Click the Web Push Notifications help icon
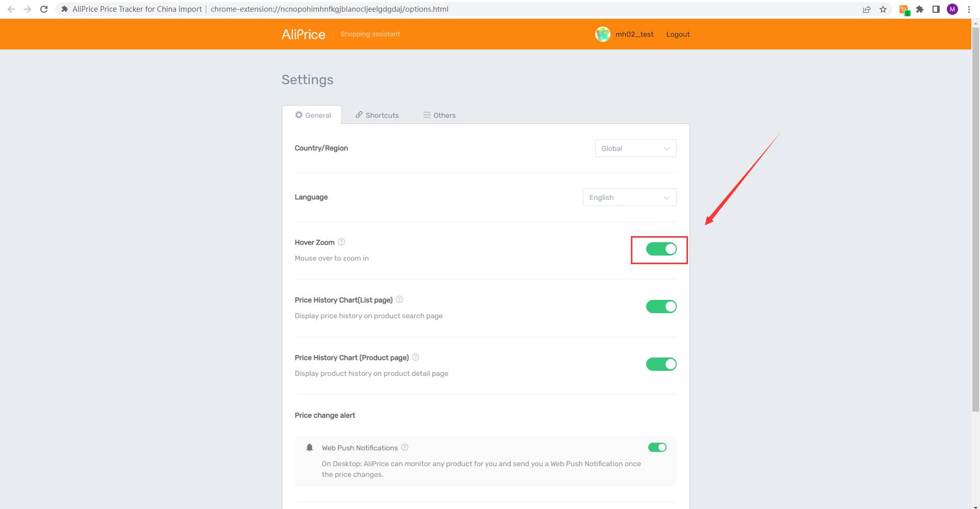 tap(405, 447)
